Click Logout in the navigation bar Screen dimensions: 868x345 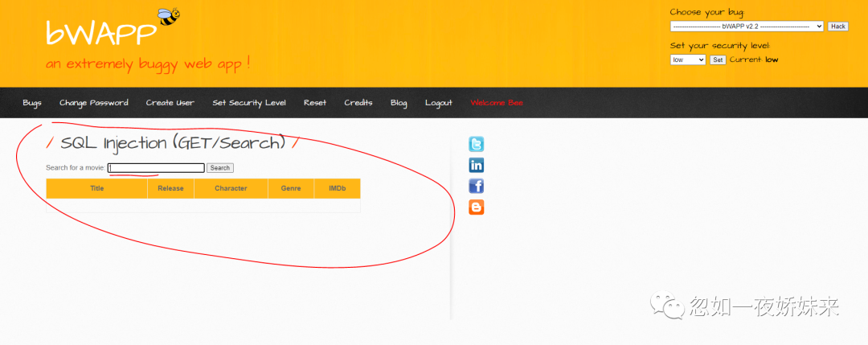[439, 103]
